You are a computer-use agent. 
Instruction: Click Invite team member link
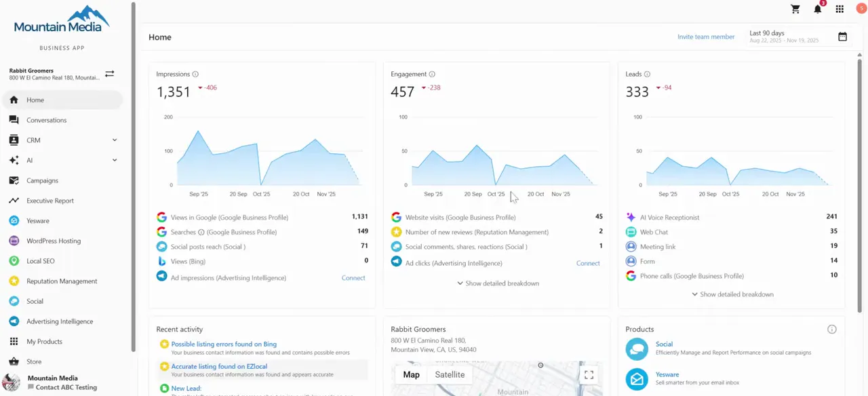pyautogui.click(x=706, y=37)
